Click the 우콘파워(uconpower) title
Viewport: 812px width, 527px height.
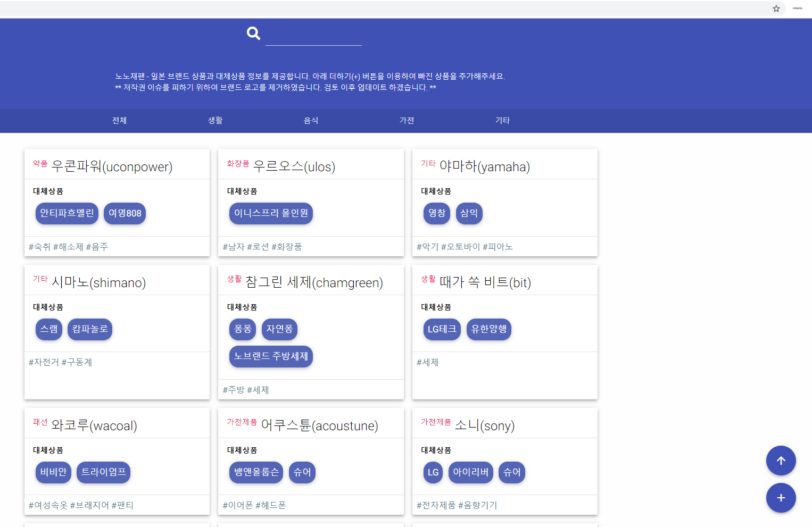pos(112,166)
